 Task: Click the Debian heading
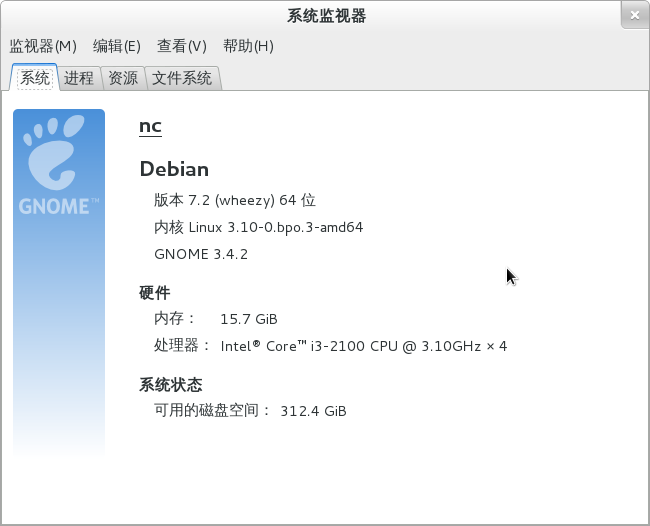[174, 169]
